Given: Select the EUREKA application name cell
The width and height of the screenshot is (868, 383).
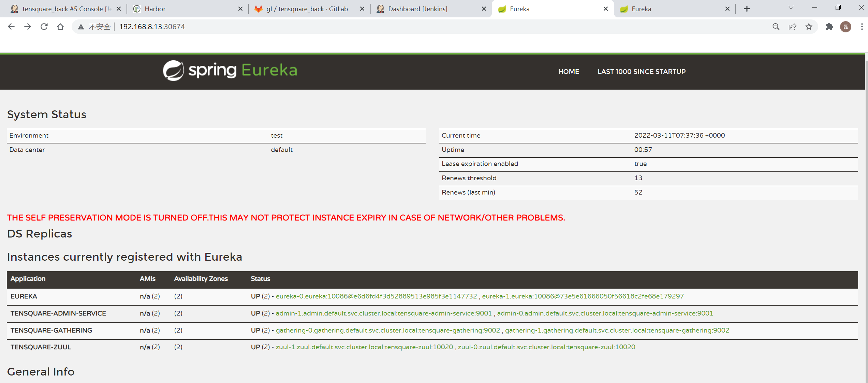Looking at the screenshot, I should click(x=24, y=296).
